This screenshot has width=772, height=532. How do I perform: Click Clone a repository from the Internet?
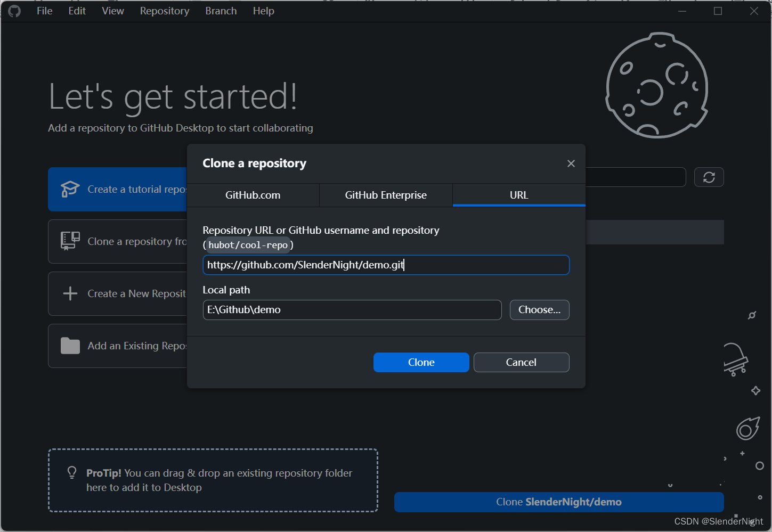pyautogui.click(x=118, y=242)
